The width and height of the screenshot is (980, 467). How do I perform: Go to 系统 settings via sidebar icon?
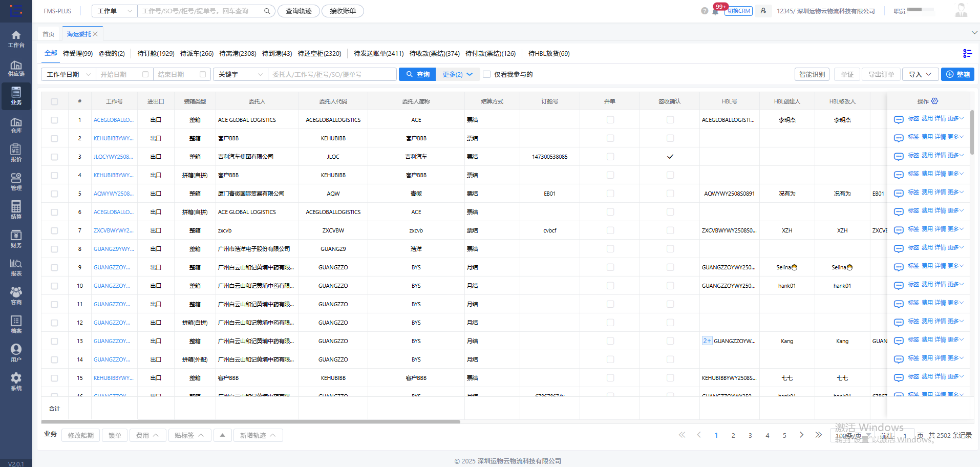pos(16,381)
